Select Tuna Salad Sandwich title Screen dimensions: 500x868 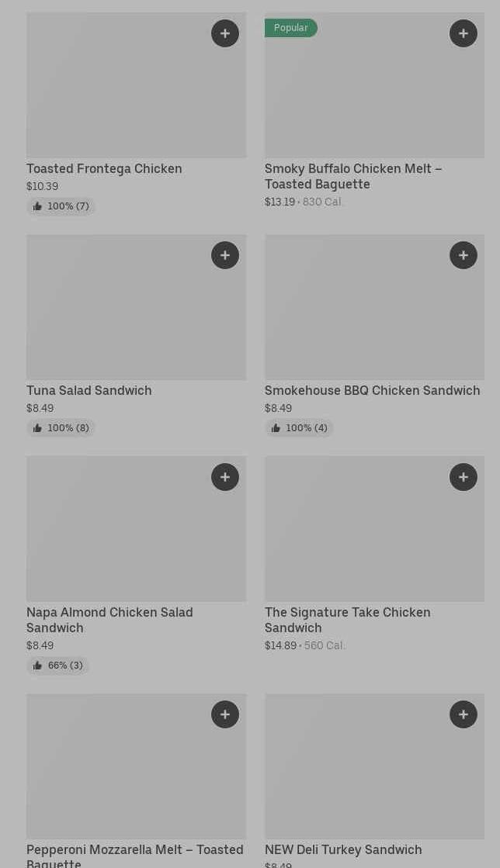click(x=89, y=390)
